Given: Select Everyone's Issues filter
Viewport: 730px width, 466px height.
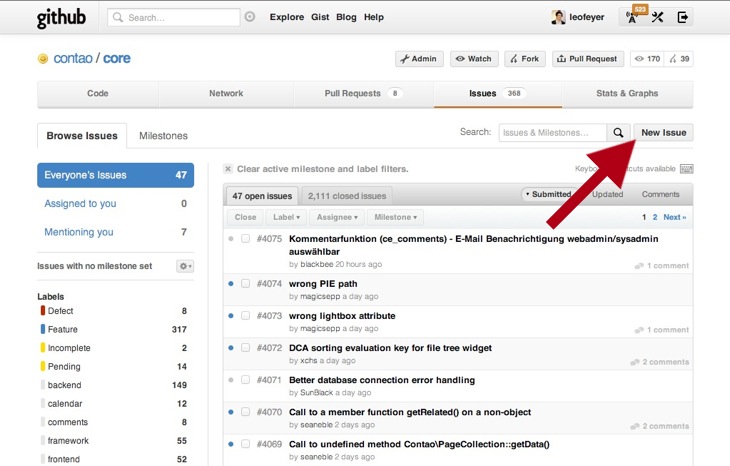Looking at the screenshot, I should 115,176.
